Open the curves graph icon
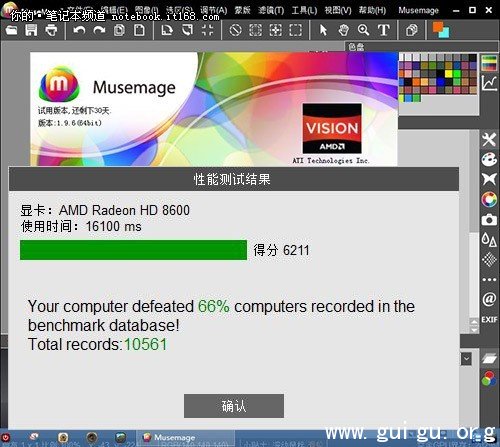This screenshot has width=500, height=447. (489, 83)
